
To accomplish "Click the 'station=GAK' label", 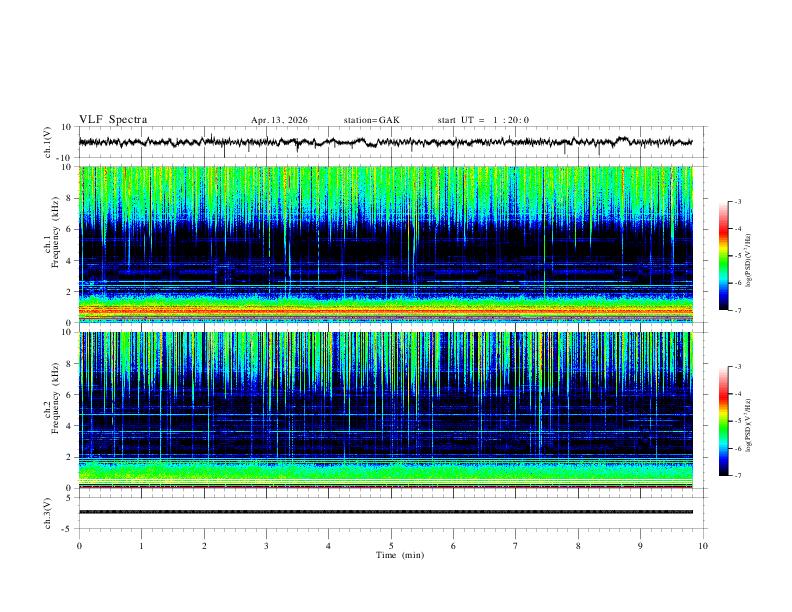I will (x=371, y=120).
